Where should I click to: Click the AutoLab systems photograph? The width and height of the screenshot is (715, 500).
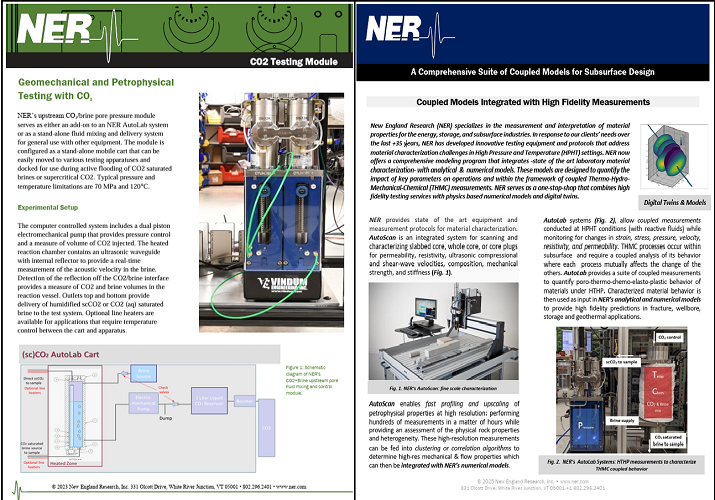coord(622,390)
